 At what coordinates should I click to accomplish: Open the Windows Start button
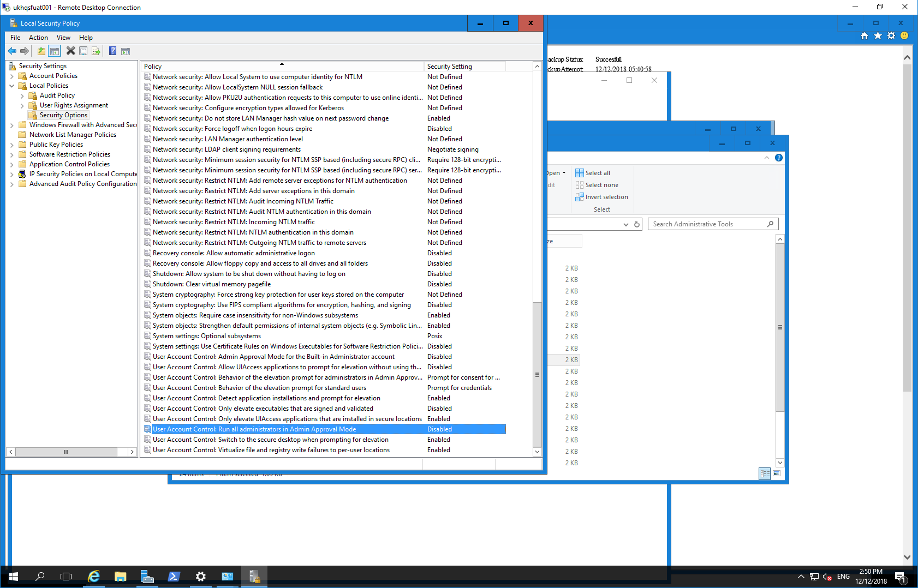click(x=14, y=577)
